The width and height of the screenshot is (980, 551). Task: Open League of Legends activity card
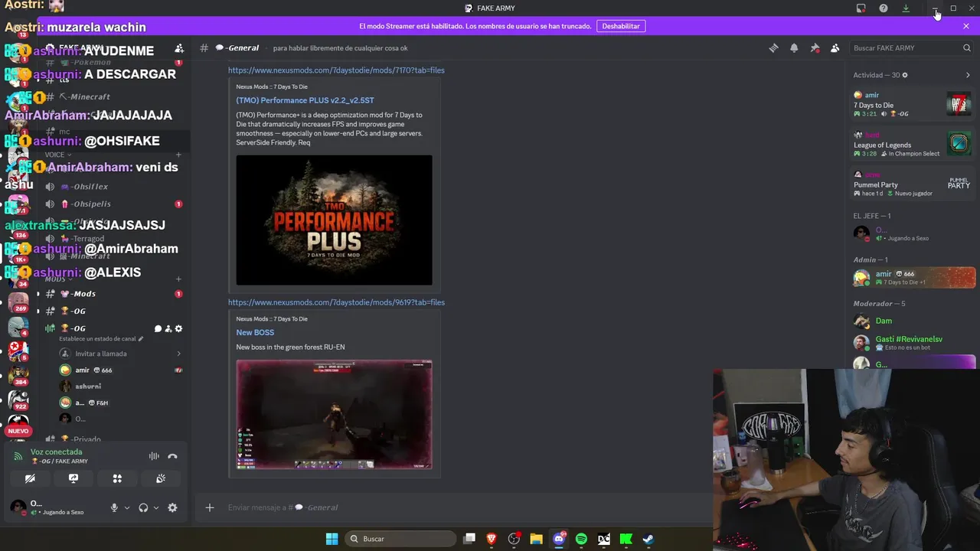coord(911,144)
